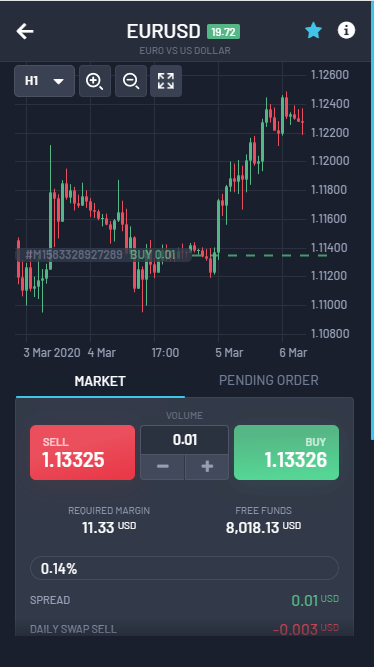Increase volume with the plus button
This screenshot has height=667, width=374.
click(x=207, y=467)
